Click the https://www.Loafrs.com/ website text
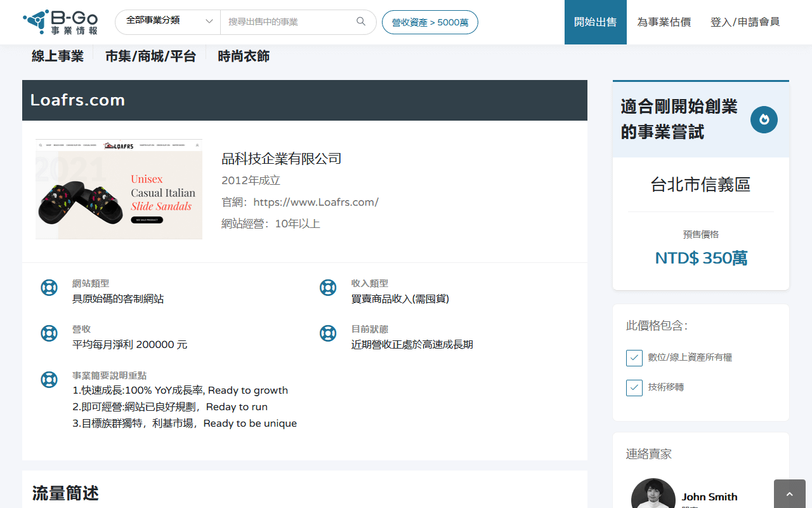The width and height of the screenshot is (812, 508). [316, 202]
